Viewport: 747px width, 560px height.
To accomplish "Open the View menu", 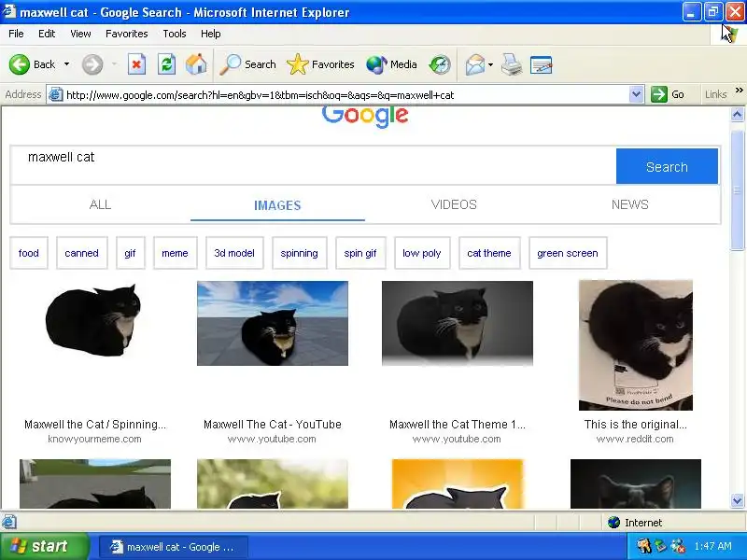I will coord(80,34).
